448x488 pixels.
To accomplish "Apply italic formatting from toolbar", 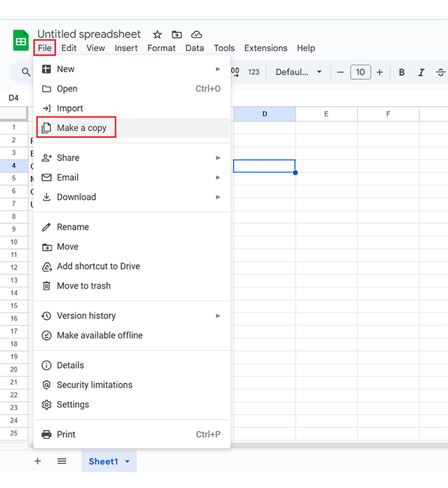I will (x=421, y=72).
